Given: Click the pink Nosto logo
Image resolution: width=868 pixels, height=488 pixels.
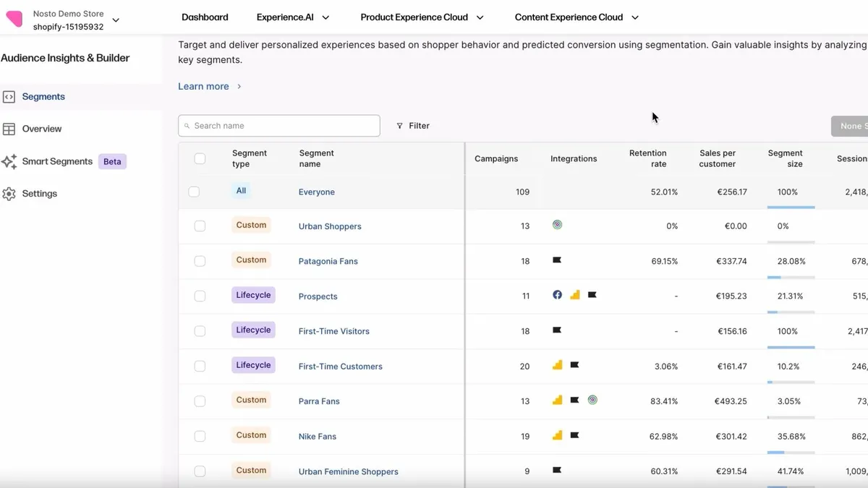Looking at the screenshot, I should point(14,18).
